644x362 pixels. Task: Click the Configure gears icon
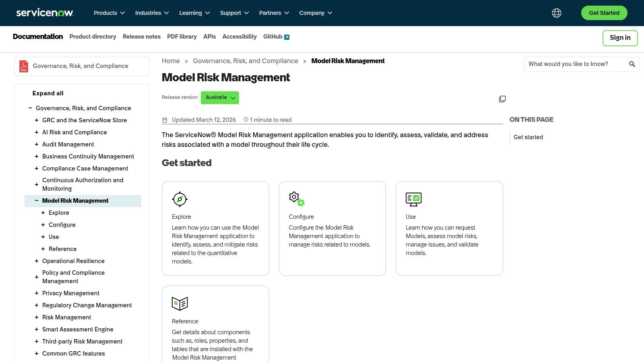[297, 199]
